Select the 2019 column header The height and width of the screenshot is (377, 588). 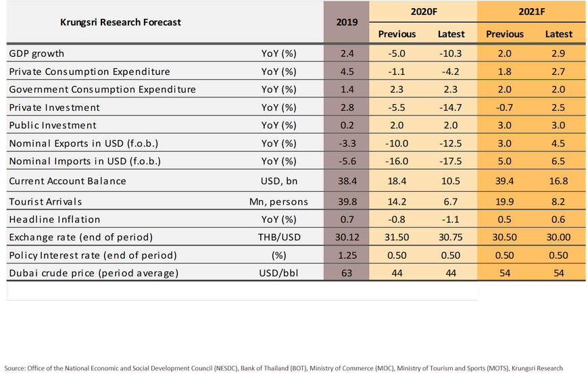coord(347,22)
